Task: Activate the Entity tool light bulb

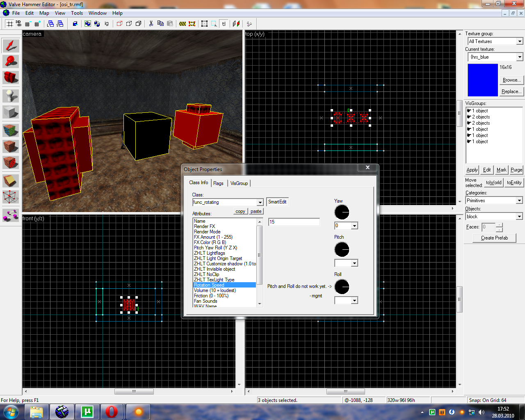Action: coord(11,96)
